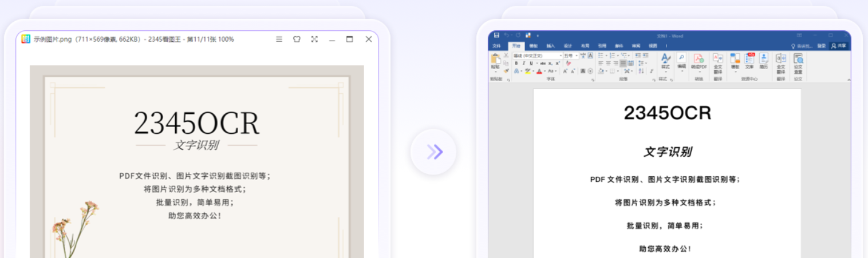The height and width of the screenshot is (258, 868).
Task: Click the Shrink Font (smaller A) icon
Action: 573,71
